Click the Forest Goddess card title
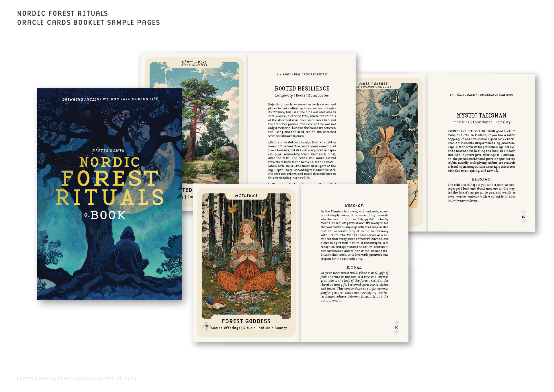This screenshot has height=392, width=554. point(246,321)
